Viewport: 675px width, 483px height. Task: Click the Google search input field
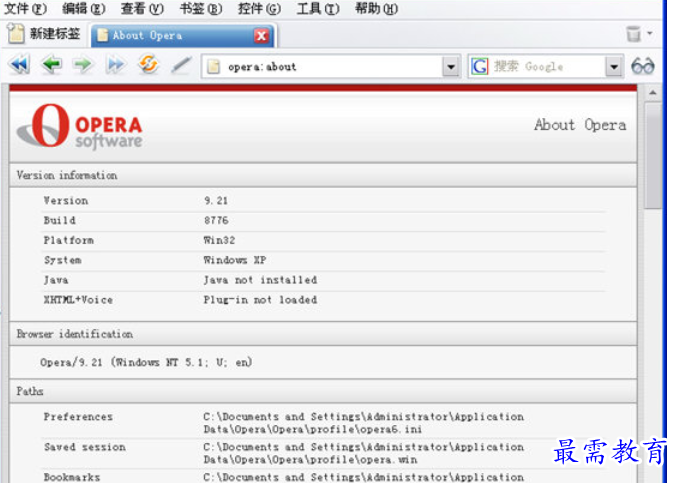547,67
